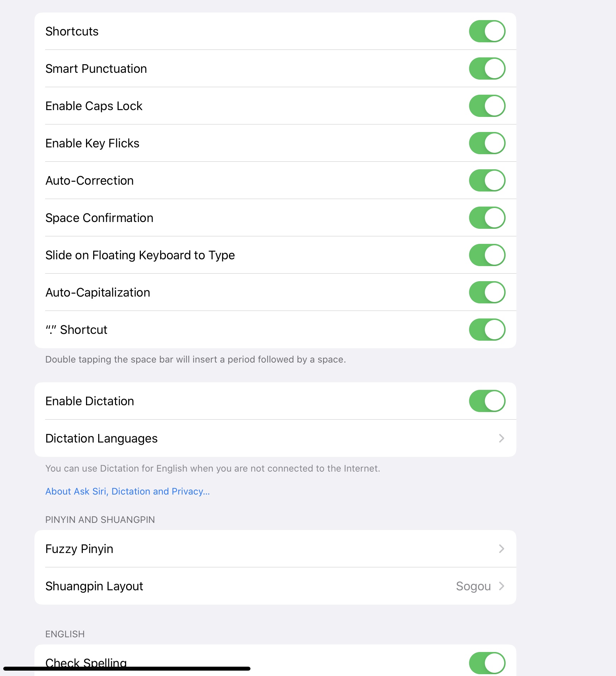This screenshot has height=676, width=616.
Task: Switch off Enable Key Flicks
Action: 487,143
